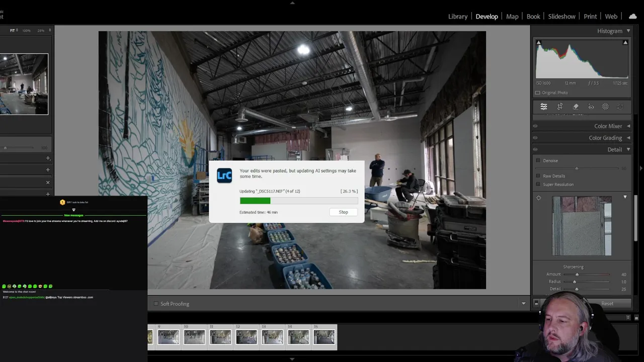Screen dimensions: 644x362
Task: Open the Web module
Action: tap(611, 17)
